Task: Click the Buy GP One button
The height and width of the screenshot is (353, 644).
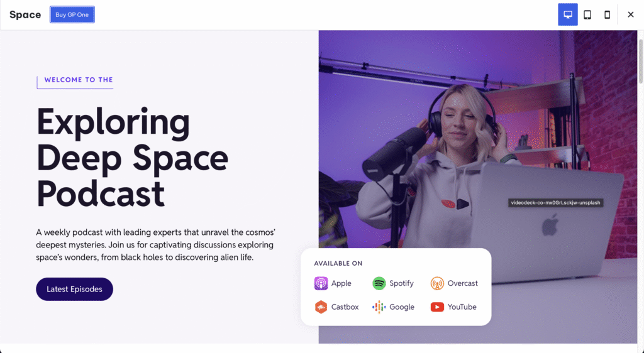Action: pyautogui.click(x=72, y=14)
